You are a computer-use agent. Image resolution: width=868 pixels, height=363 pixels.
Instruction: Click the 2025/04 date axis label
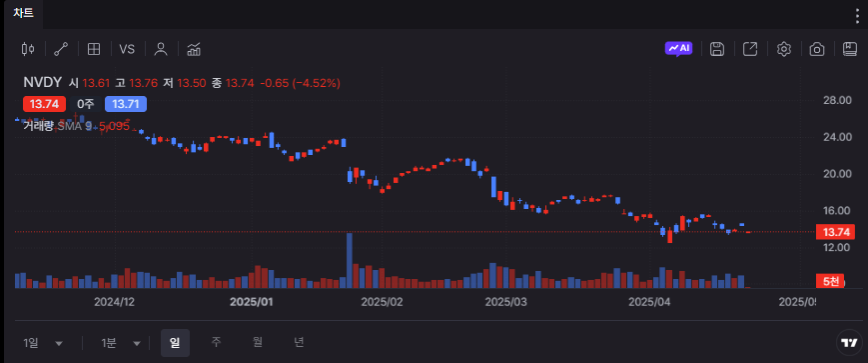point(650,302)
